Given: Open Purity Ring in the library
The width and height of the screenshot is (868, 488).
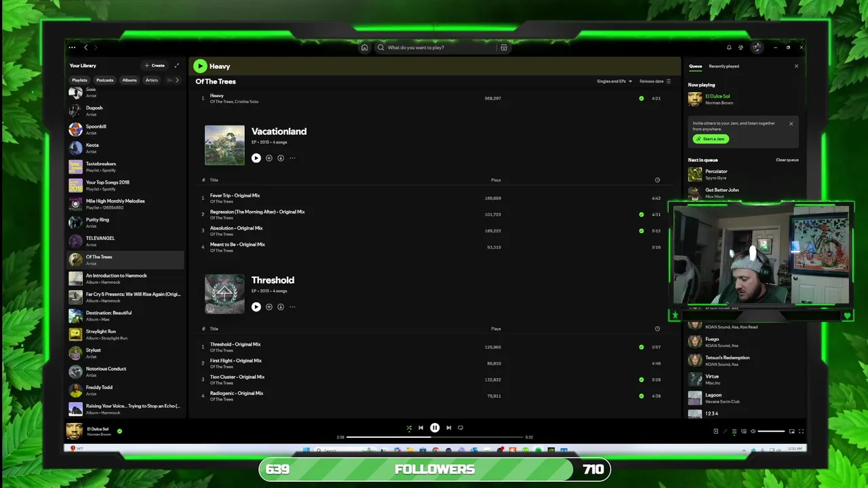Looking at the screenshot, I should (125, 222).
